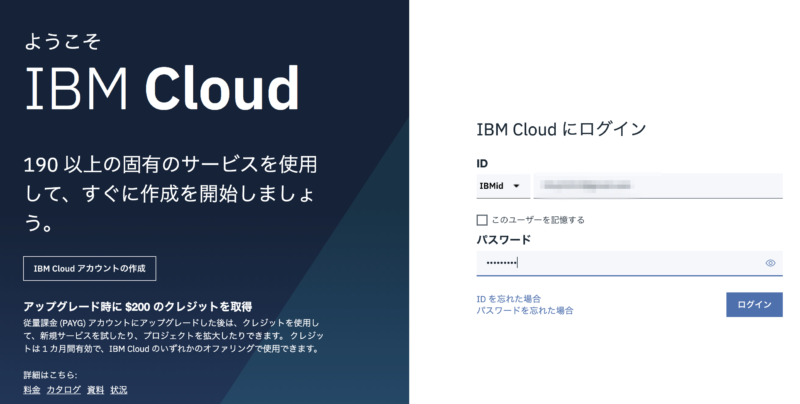
Task: Open the 資料 link
Action: point(95,390)
